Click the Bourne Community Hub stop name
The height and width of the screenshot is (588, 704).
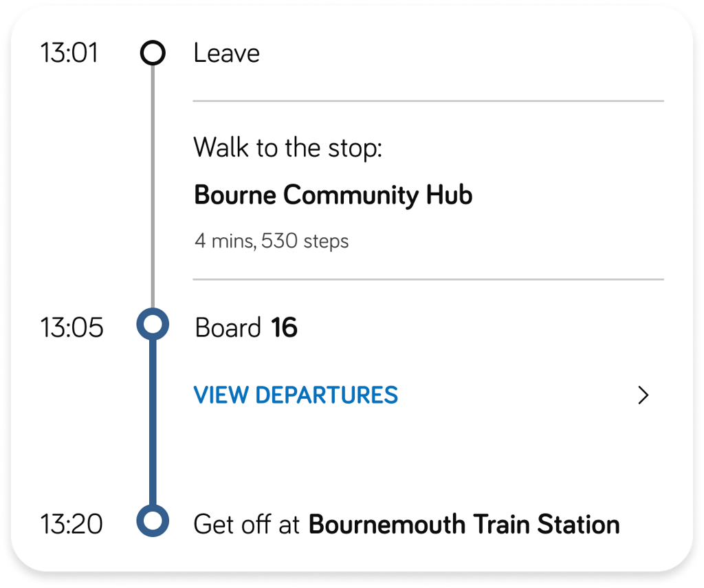tap(334, 195)
